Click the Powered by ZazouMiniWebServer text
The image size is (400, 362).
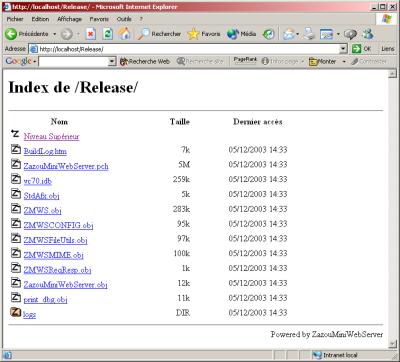pos(327,334)
